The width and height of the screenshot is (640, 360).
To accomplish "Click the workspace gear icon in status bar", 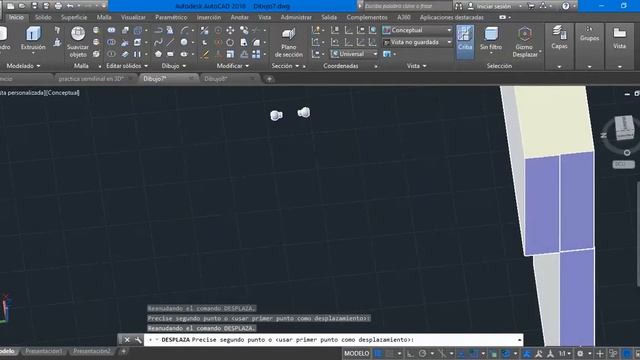I will 580,353.
